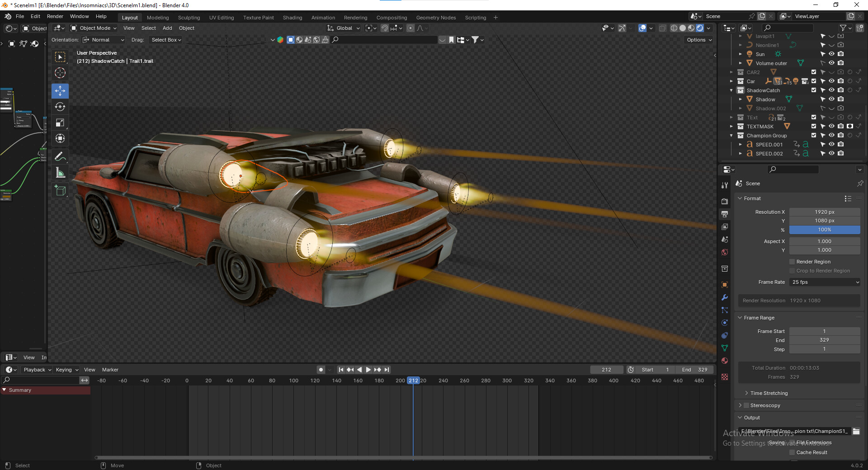Open the Physics Properties tab

click(x=725, y=323)
